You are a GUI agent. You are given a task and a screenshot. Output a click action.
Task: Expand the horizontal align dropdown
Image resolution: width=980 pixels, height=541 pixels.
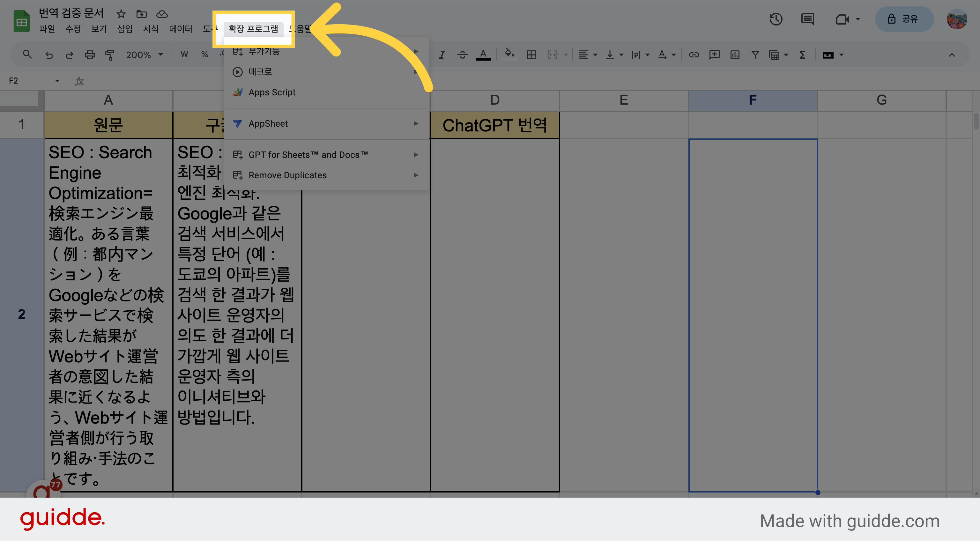point(595,55)
